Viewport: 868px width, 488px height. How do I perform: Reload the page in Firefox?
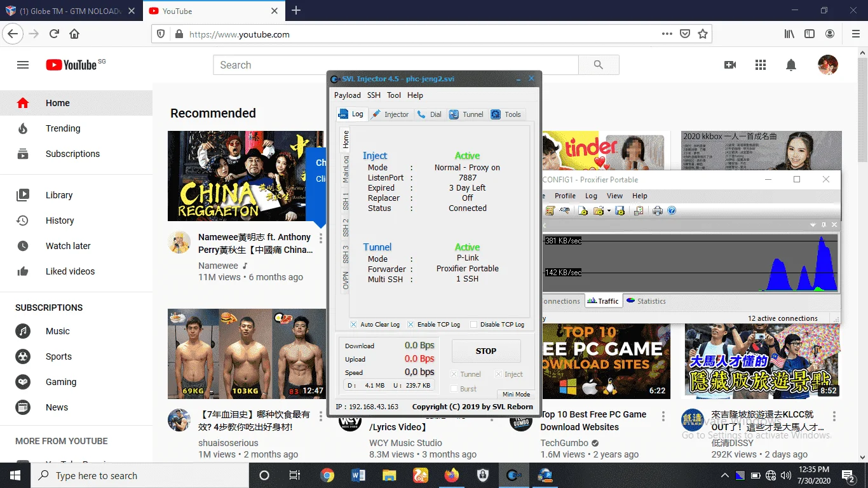[55, 34]
